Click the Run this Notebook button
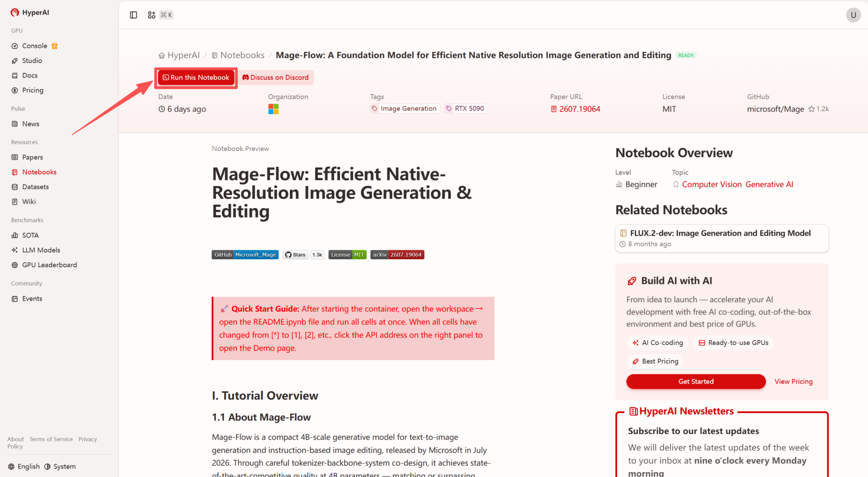 pyautogui.click(x=196, y=78)
